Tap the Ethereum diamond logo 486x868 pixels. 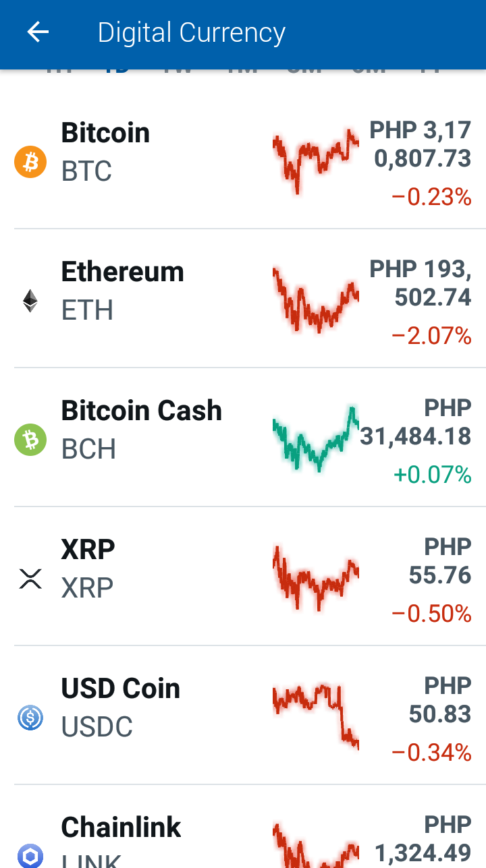point(30,301)
